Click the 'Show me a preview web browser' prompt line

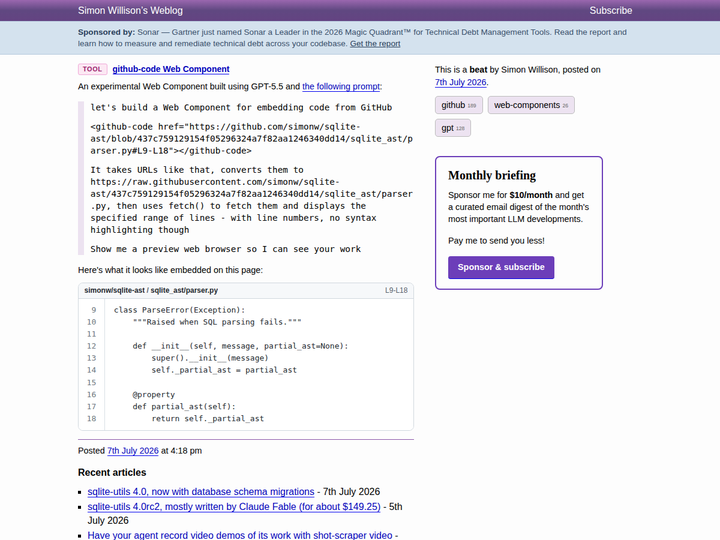tap(225, 249)
